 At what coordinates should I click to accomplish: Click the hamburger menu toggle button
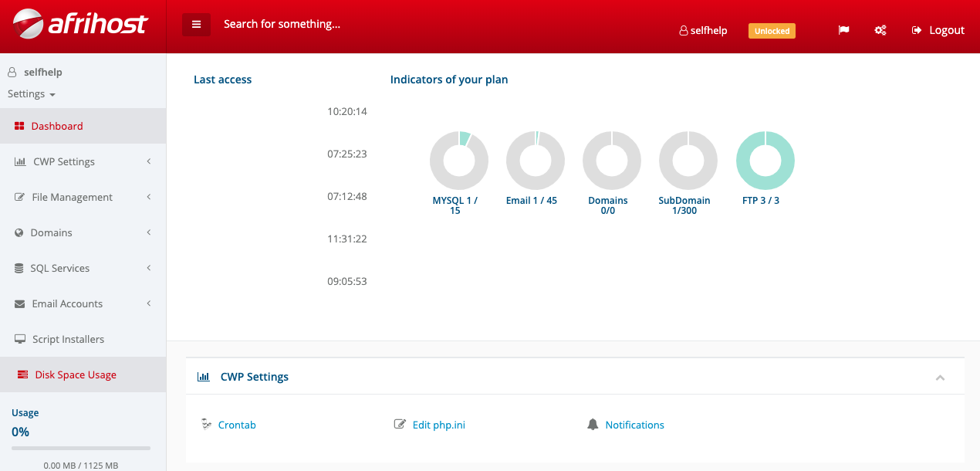[x=196, y=25]
